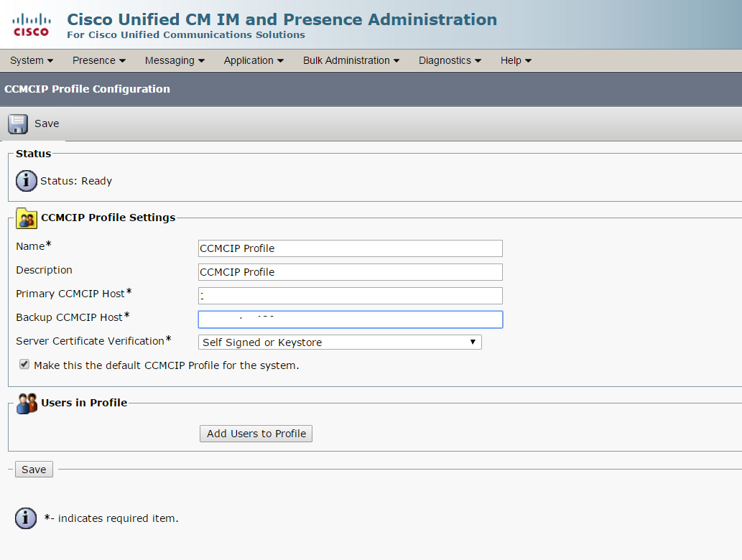Open the Application menu
Screen dimensions: 742x560
point(254,60)
